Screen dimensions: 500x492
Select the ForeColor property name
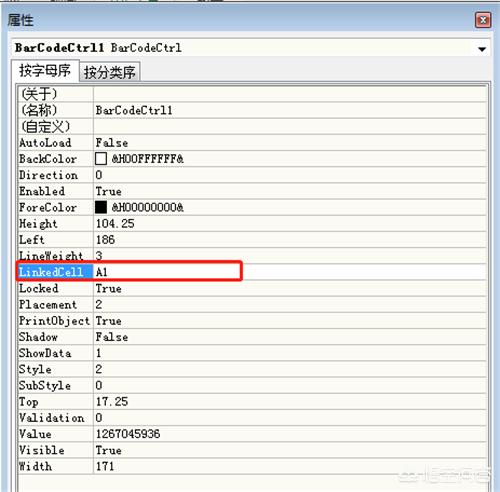[x=48, y=207]
